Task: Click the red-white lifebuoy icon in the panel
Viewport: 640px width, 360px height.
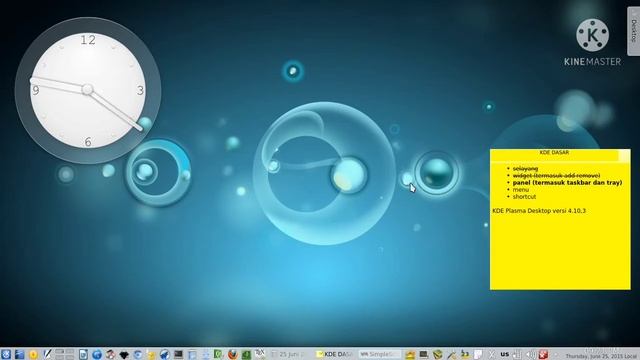Action: [x=110, y=354]
